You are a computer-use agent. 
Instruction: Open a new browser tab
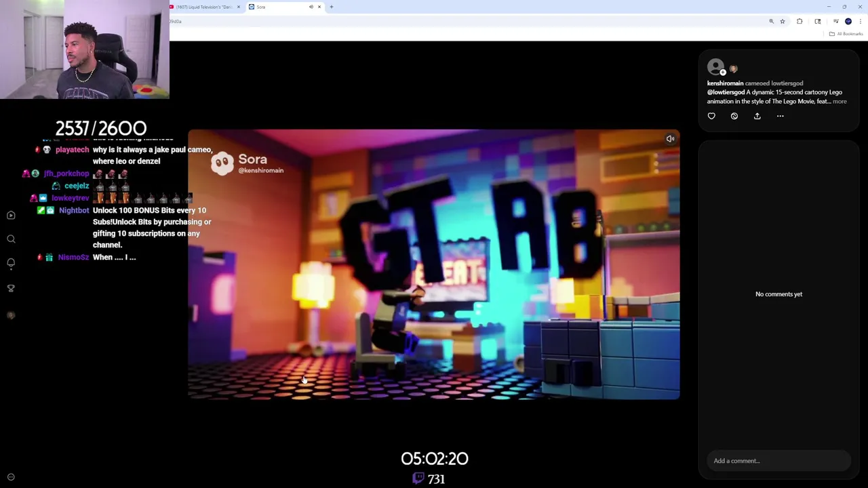[332, 7]
